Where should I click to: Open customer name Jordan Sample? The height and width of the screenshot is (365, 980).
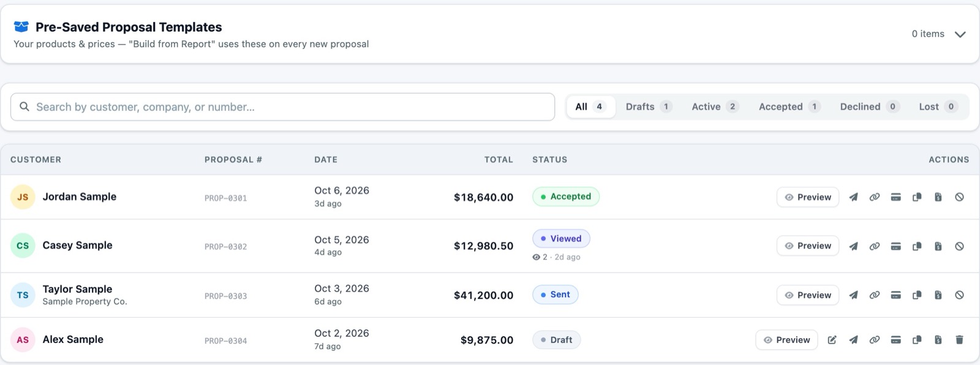coord(79,197)
